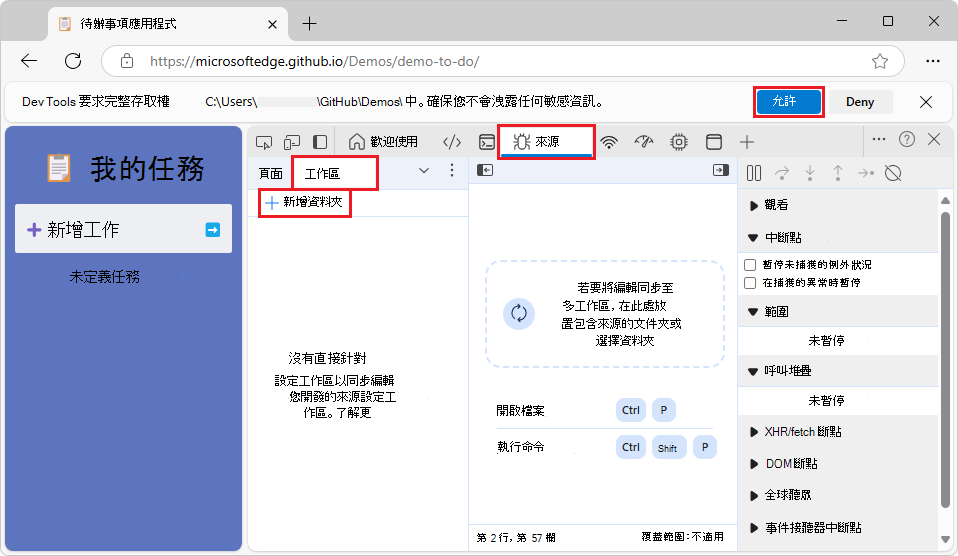
Task: Enable 在捕獲的異常時暫停 checkbox
Action: coord(750,283)
